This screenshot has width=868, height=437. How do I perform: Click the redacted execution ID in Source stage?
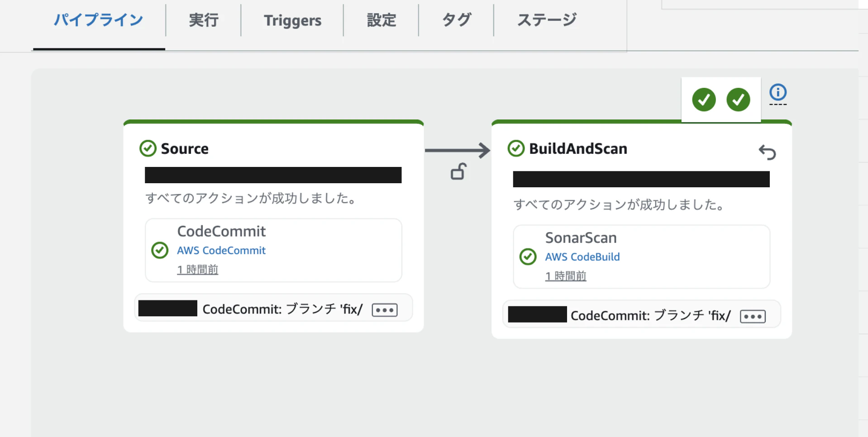click(x=273, y=175)
